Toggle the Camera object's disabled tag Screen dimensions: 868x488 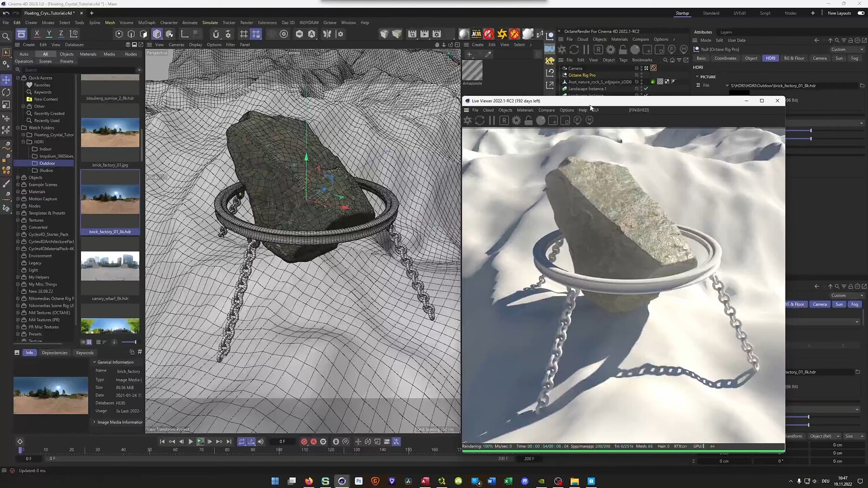pos(653,68)
